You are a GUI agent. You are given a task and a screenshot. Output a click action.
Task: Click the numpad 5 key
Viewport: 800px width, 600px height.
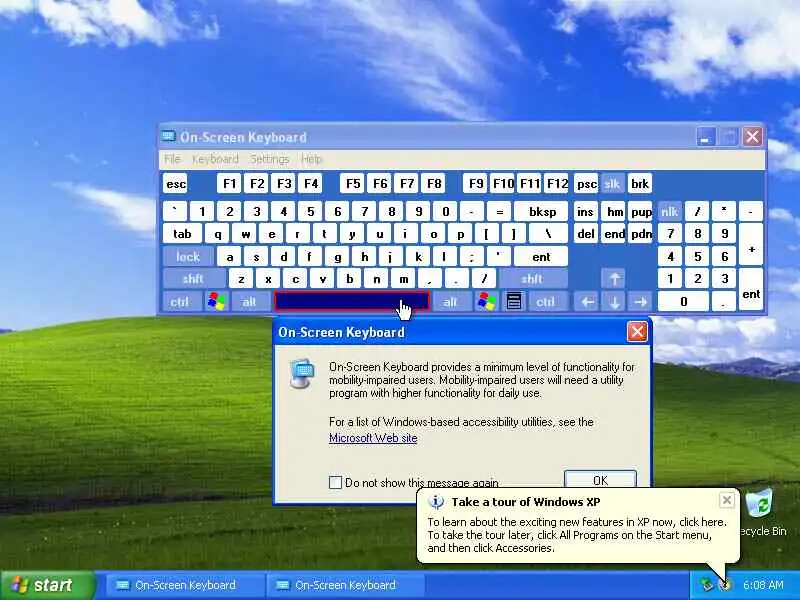coord(697,257)
